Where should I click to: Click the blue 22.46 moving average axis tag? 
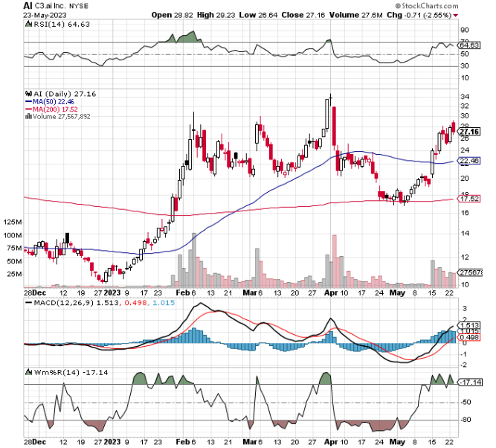coord(469,161)
